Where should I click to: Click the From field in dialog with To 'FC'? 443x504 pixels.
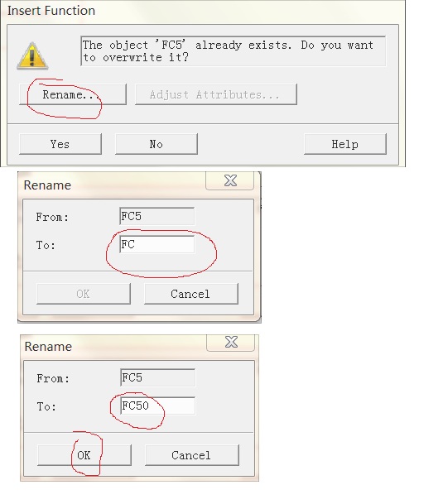pyautogui.click(x=157, y=216)
